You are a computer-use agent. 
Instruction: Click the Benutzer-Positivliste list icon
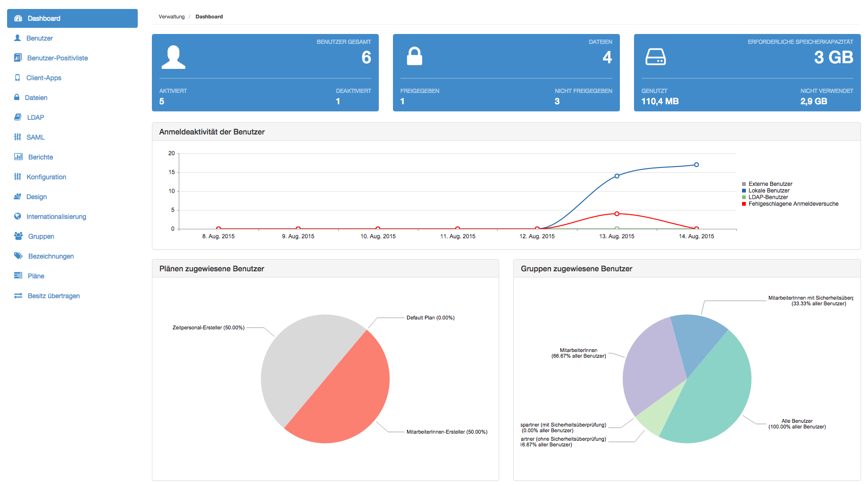(x=18, y=58)
